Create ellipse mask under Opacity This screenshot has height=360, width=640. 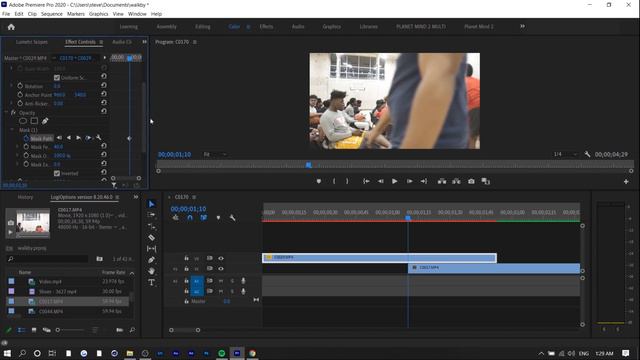[23, 121]
